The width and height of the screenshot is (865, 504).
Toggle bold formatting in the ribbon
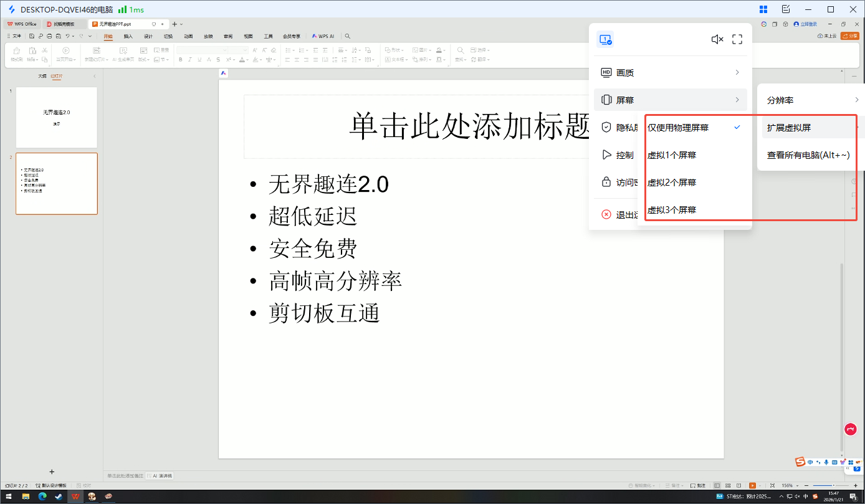click(181, 59)
